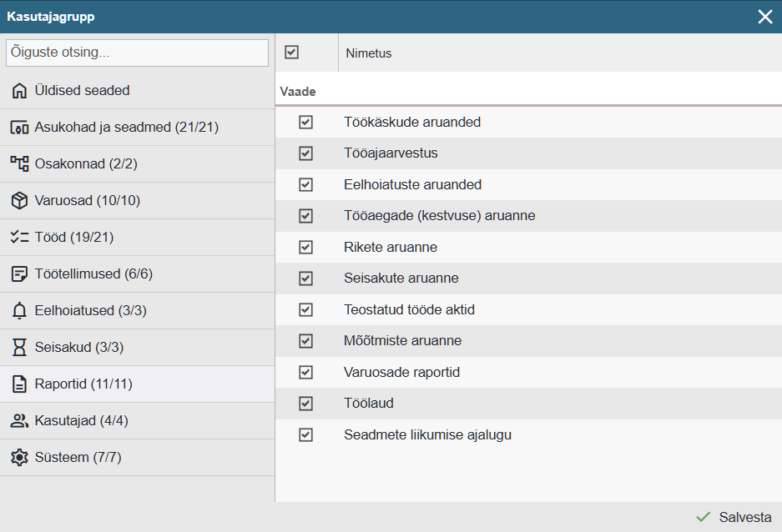Screen dimensions: 782x532
Task: Uncheck the Seadmete liikumise ajalugu checkbox
Action: 305,434
